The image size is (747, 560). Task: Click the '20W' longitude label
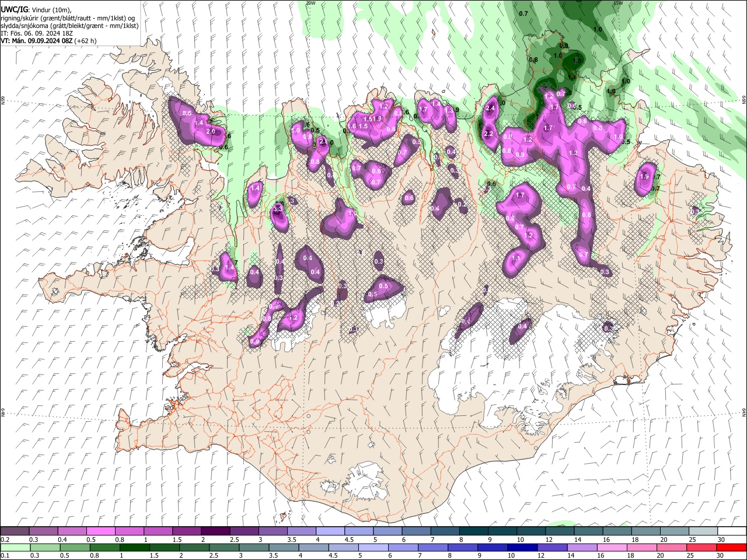click(x=310, y=3)
